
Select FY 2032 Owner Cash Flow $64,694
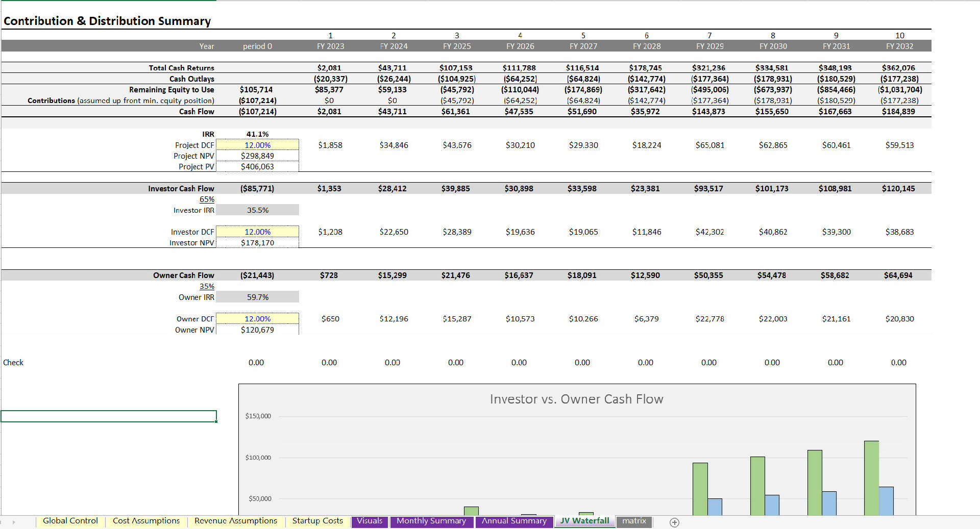pos(898,275)
